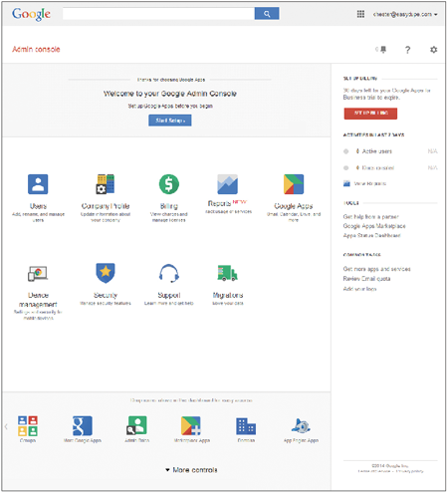Open the Admin Roles icon

[136, 425]
